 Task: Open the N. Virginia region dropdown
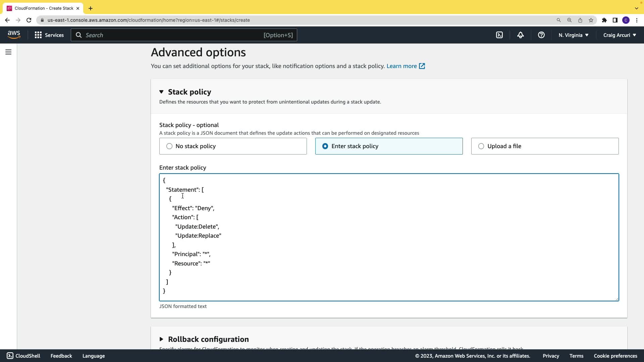[x=573, y=35]
